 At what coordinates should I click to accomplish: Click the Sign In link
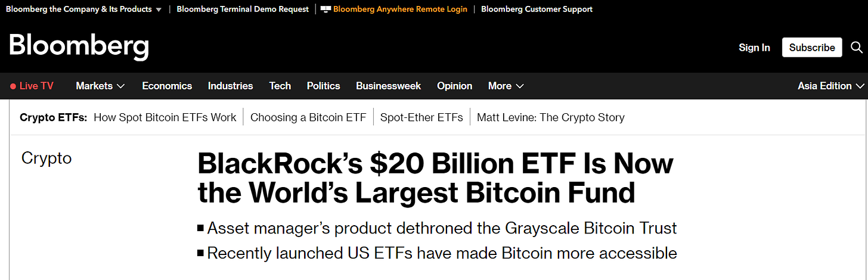point(754,48)
